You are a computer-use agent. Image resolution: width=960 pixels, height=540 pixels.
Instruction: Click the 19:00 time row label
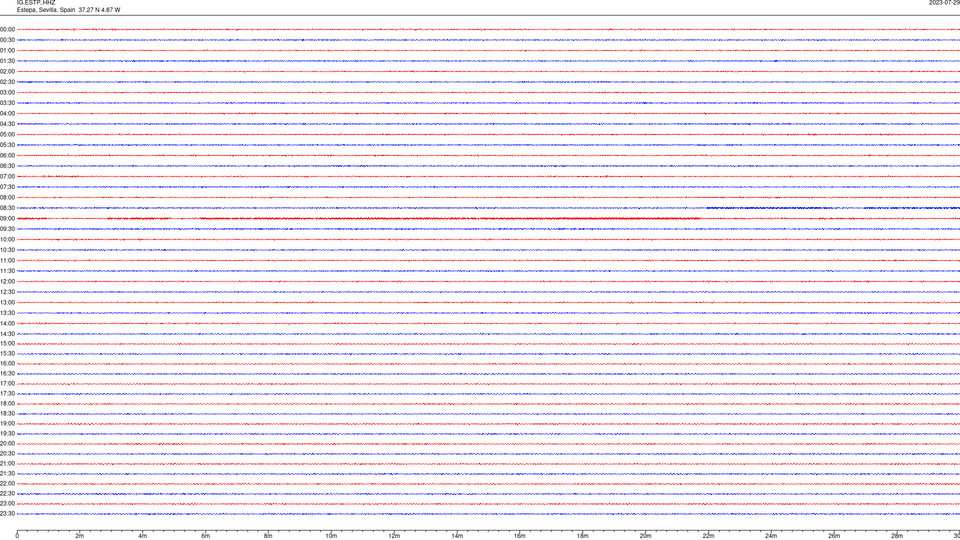pos(7,424)
